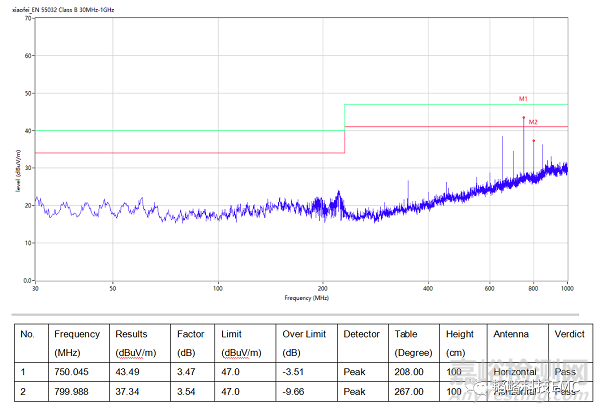Select the 'Frequency (MHz)' column header
Screen dimensions: 600x413
click(77, 343)
